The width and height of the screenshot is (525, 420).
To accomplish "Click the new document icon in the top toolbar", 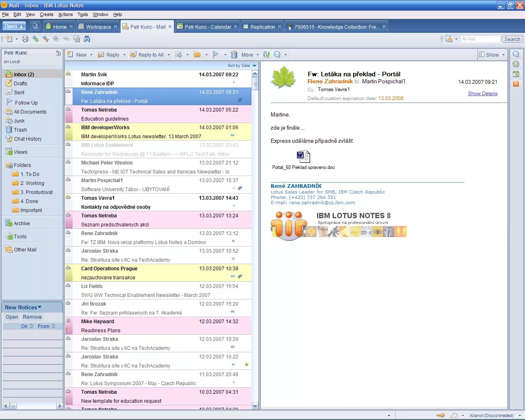I will 9,39.
